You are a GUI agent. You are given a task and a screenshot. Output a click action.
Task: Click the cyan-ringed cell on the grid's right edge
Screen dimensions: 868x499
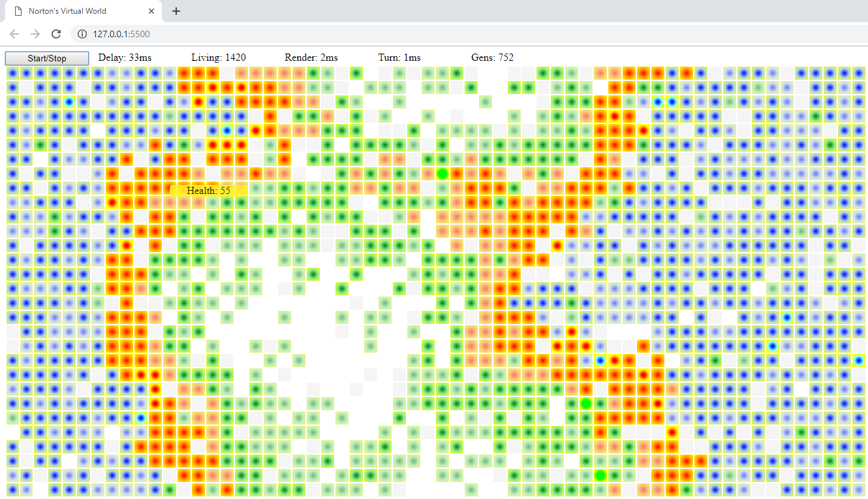point(860,360)
